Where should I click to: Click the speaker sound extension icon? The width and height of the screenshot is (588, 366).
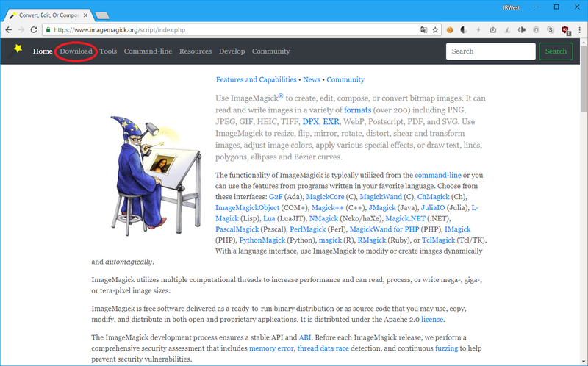point(522,30)
